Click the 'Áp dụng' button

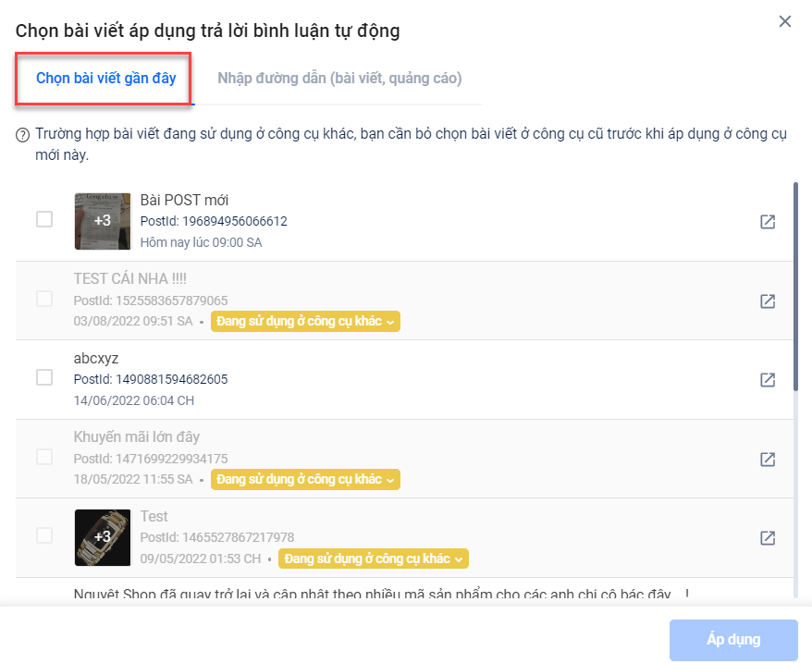733,640
